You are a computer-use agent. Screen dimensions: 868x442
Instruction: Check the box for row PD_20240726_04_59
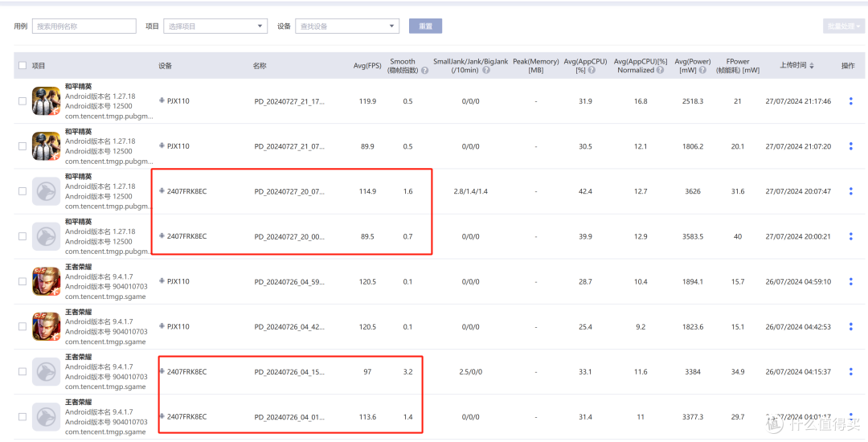(23, 281)
